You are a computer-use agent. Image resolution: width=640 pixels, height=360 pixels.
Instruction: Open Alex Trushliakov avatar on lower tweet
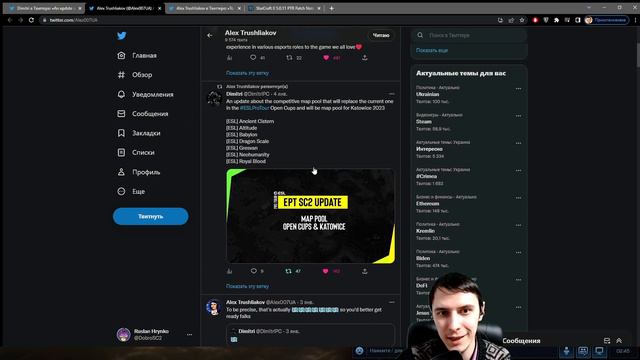click(213, 307)
